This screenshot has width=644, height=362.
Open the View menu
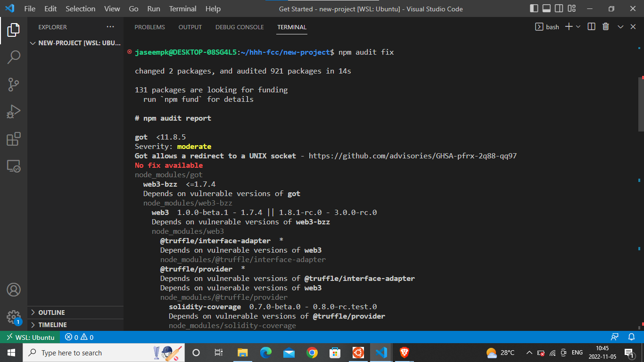(112, 8)
